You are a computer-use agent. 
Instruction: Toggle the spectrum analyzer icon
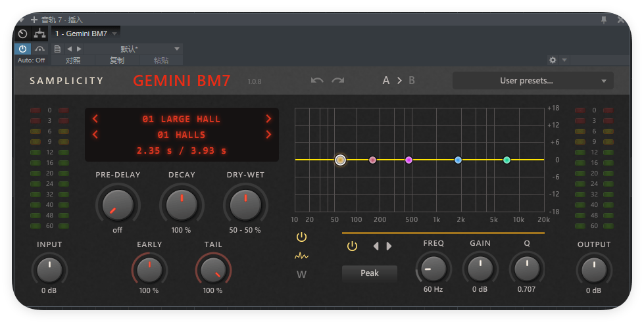301,256
